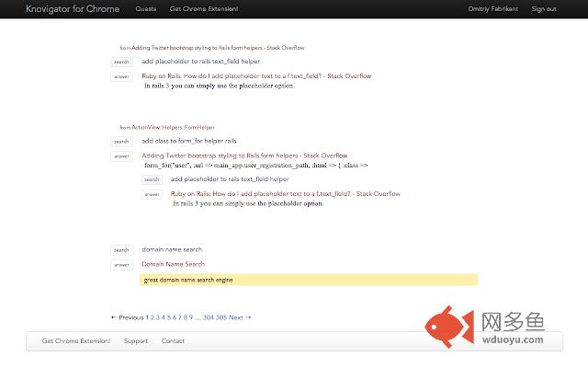Click the yellow note 'great domain name search engine'
Screen dimensions: 588x368
309,280
